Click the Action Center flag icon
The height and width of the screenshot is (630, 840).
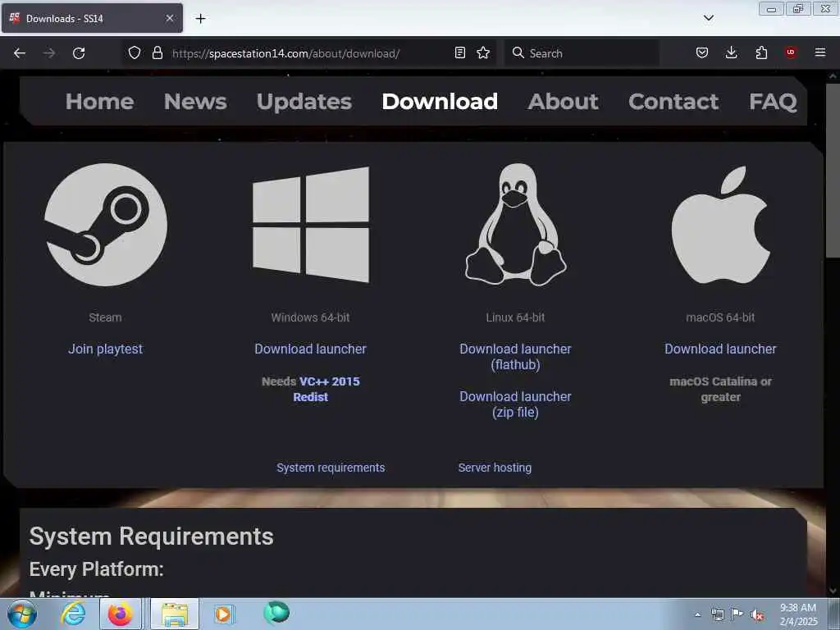click(x=737, y=614)
